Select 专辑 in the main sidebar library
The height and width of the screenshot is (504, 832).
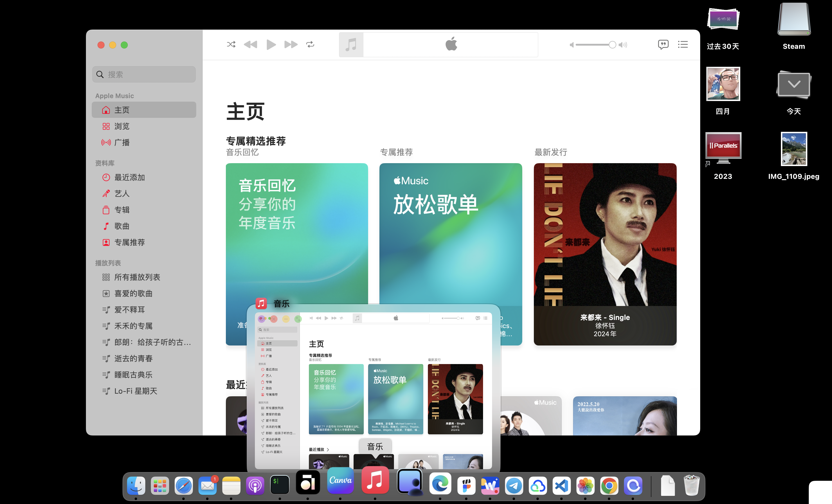144,210
